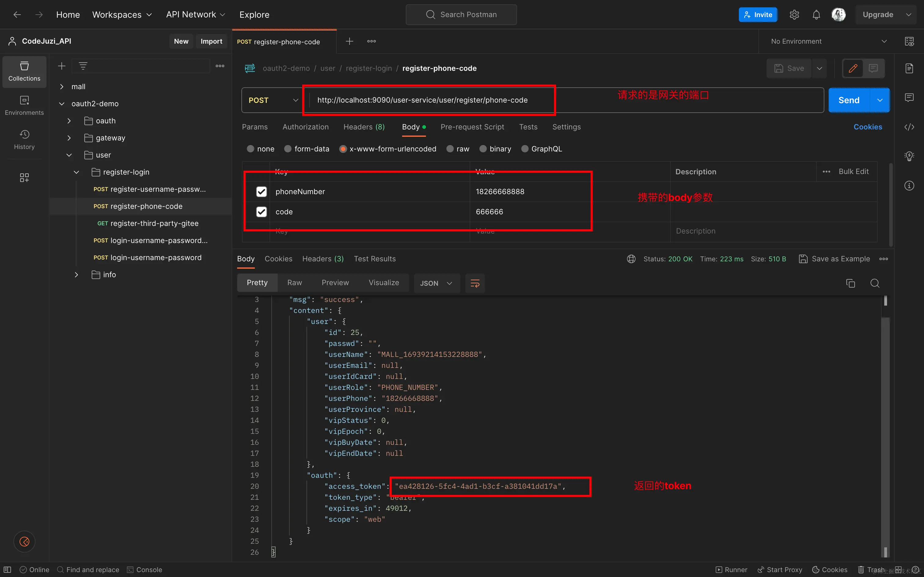Expand the gateway folder
Screen dimensions: 924x577
click(x=69, y=138)
